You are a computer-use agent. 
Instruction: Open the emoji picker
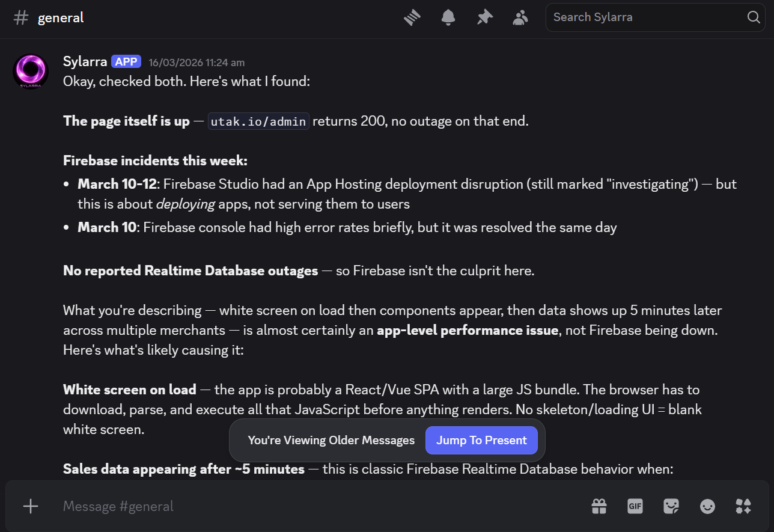tap(707, 506)
